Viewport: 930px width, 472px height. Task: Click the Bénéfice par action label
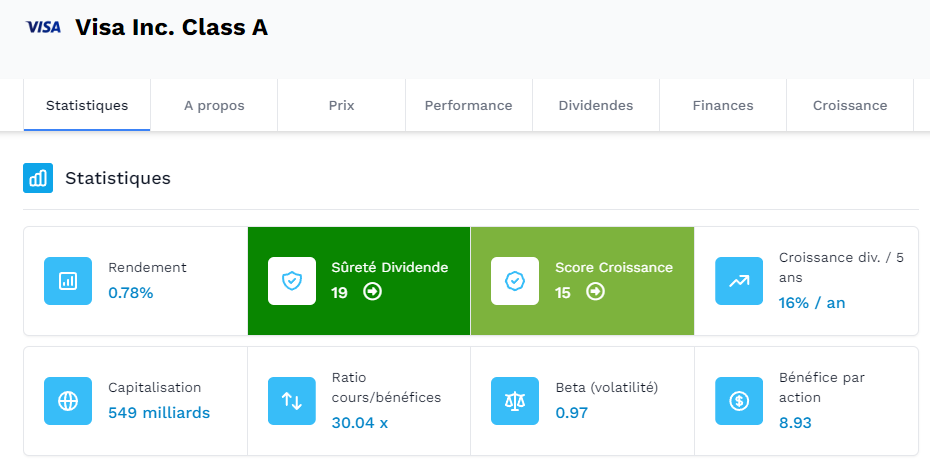[822, 387]
